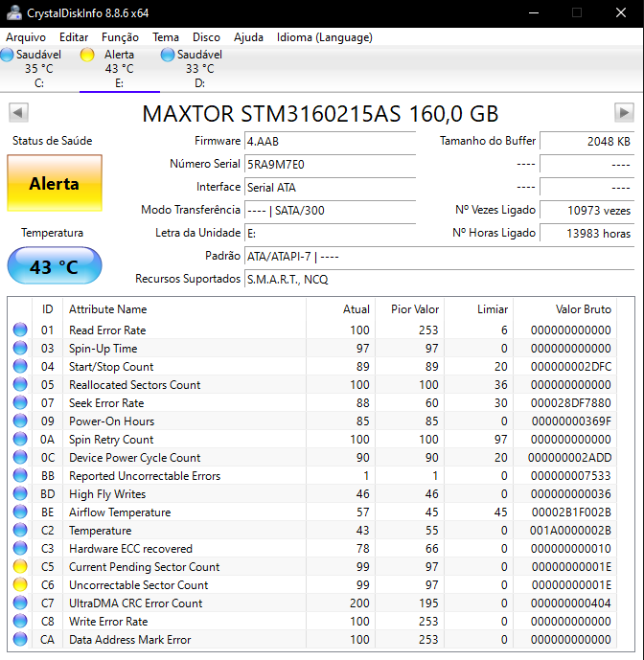The height and width of the screenshot is (660, 644).
Task: Select the 'Uncorrectable Sector Count' attribute name
Action: pos(139,585)
